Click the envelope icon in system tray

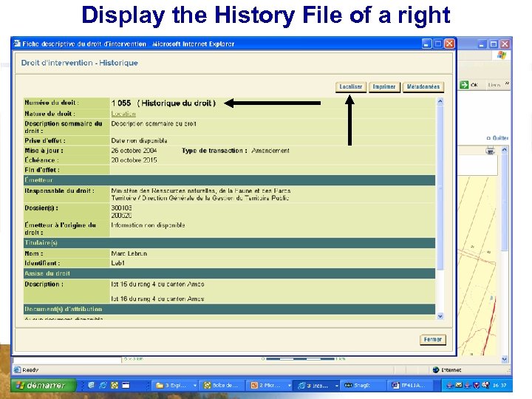point(458,385)
